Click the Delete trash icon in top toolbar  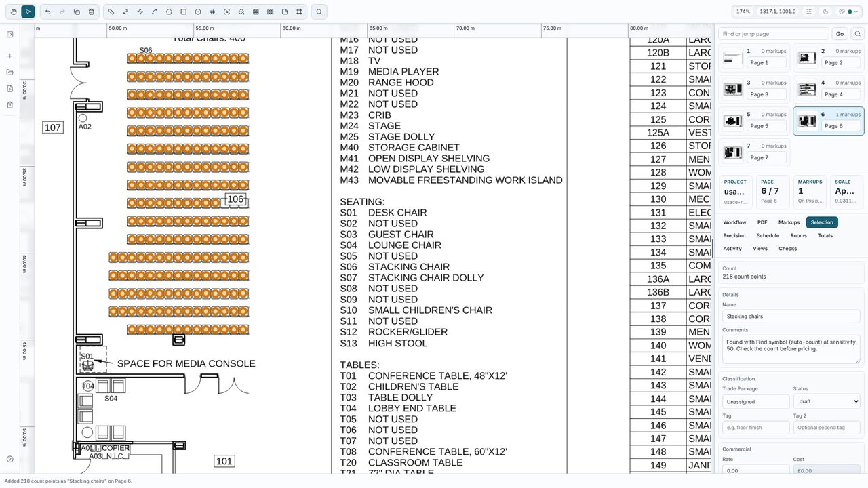click(92, 12)
